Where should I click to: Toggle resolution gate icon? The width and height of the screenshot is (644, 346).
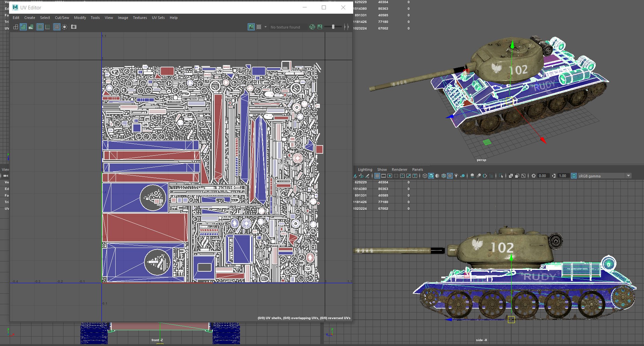click(390, 176)
